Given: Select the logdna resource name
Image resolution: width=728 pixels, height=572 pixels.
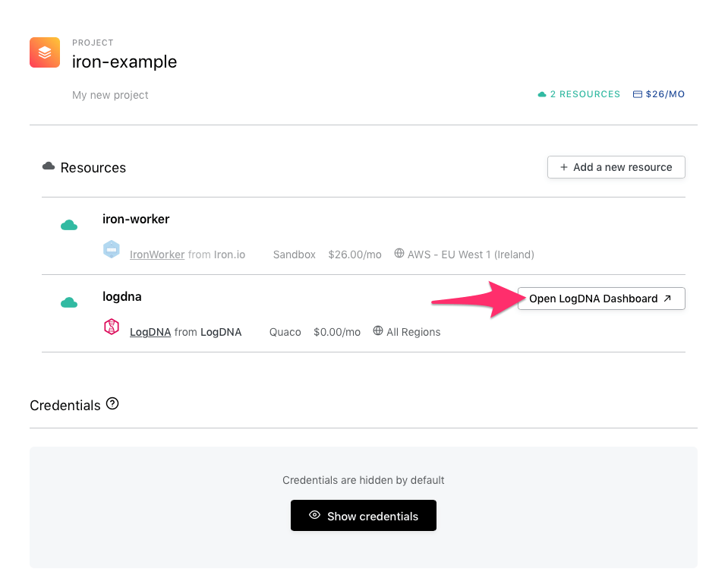Looking at the screenshot, I should [x=122, y=297].
